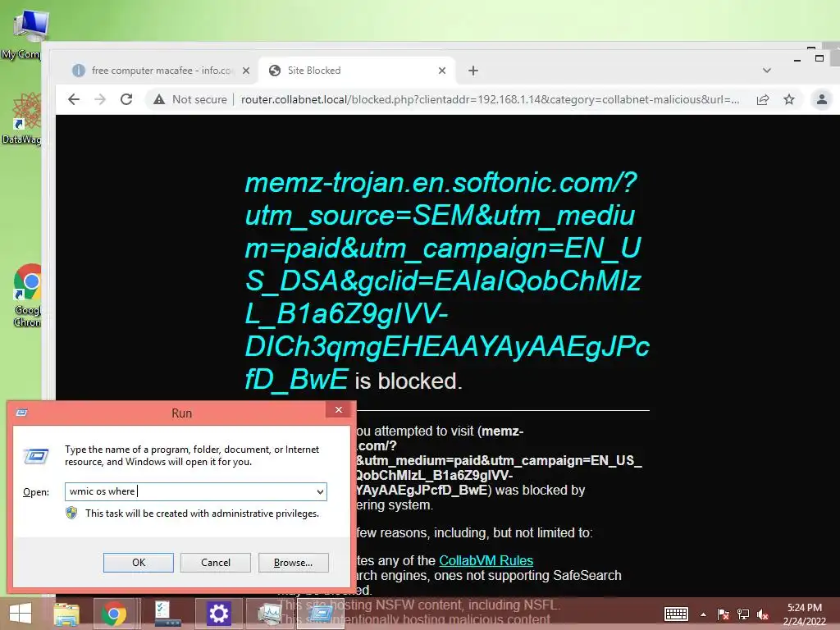This screenshot has width=840, height=630.
Task: Click the blocked memz-trojan URL text
Action: (446, 281)
